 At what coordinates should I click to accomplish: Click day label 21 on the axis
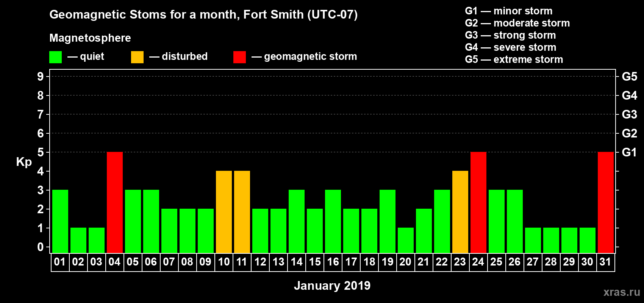424,262
